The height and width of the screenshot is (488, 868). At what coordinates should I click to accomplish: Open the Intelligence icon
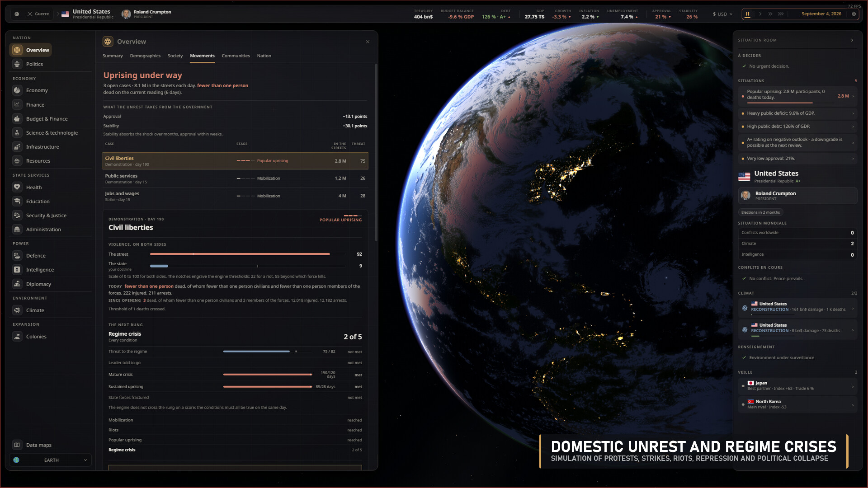(x=17, y=270)
